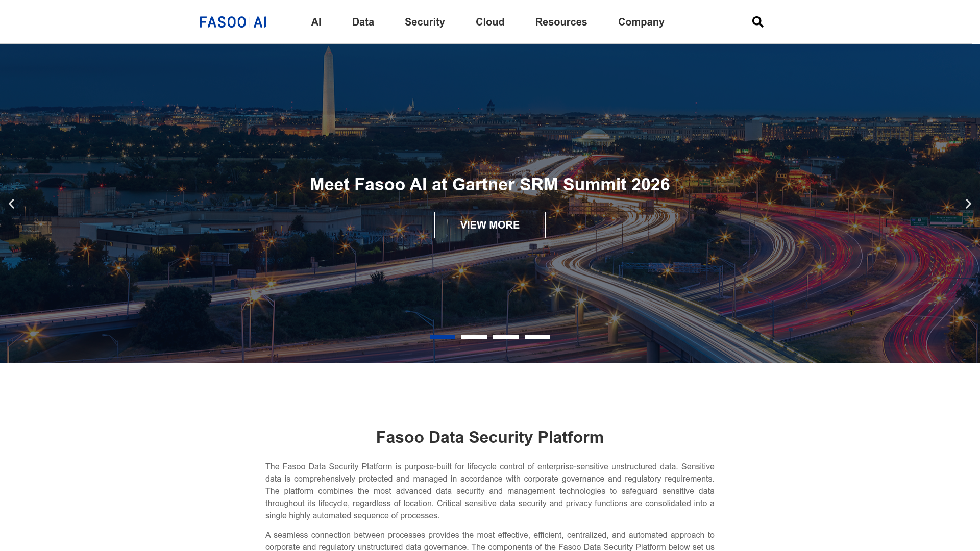Open the search magnifier icon
The height and width of the screenshot is (551, 980).
tap(757, 22)
